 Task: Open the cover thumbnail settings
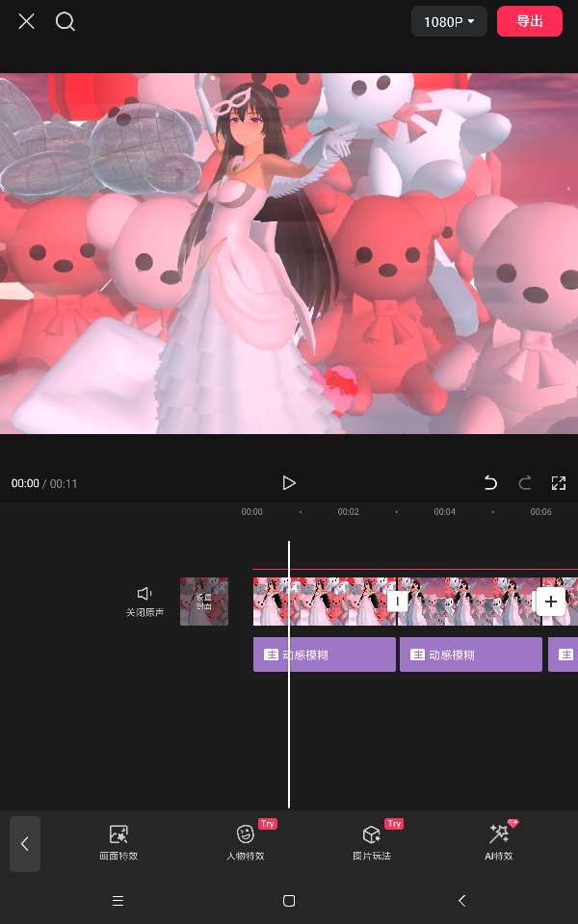click(204, 602)
